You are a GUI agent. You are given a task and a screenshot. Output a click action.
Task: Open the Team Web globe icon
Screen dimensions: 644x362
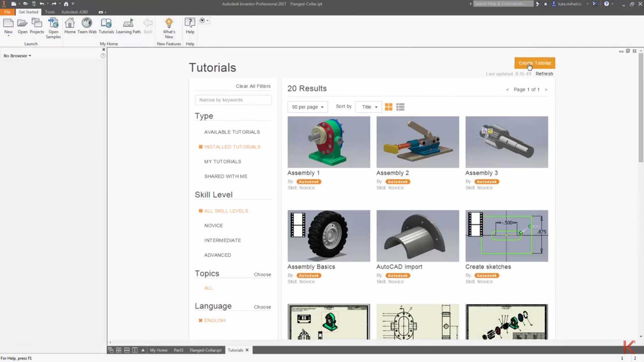[x=87, y=23]
